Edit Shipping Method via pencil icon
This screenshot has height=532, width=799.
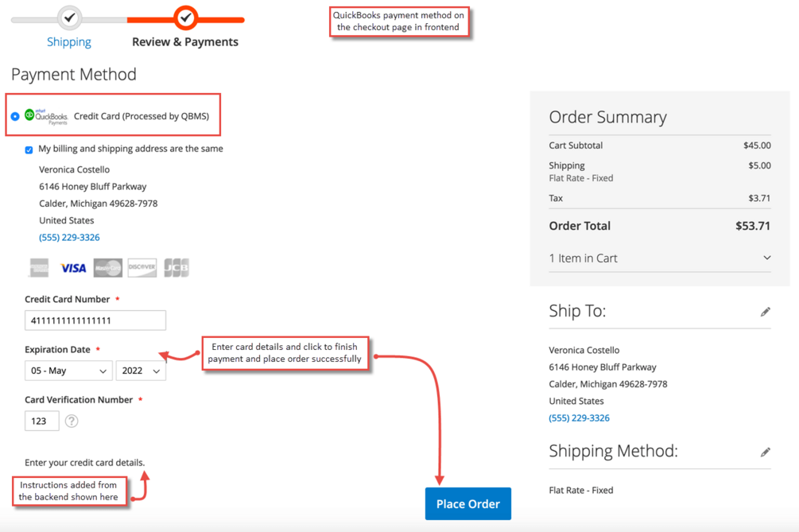[766, 452]
